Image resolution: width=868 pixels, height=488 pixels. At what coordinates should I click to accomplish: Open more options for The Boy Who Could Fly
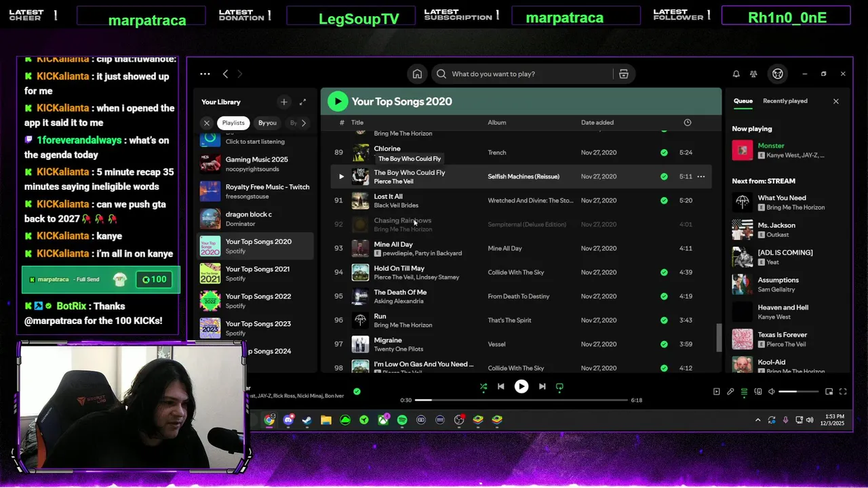click(x=701, y=176)
